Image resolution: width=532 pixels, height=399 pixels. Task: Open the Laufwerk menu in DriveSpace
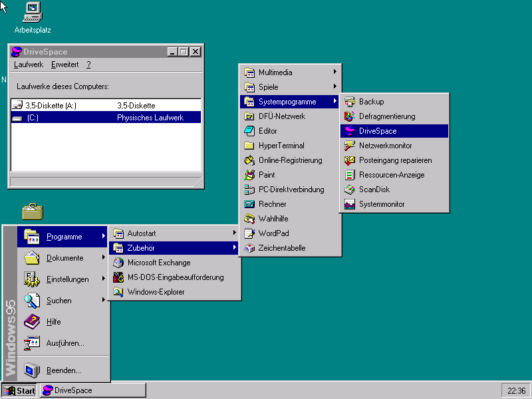pyautogui.click(x=29, y=65)
